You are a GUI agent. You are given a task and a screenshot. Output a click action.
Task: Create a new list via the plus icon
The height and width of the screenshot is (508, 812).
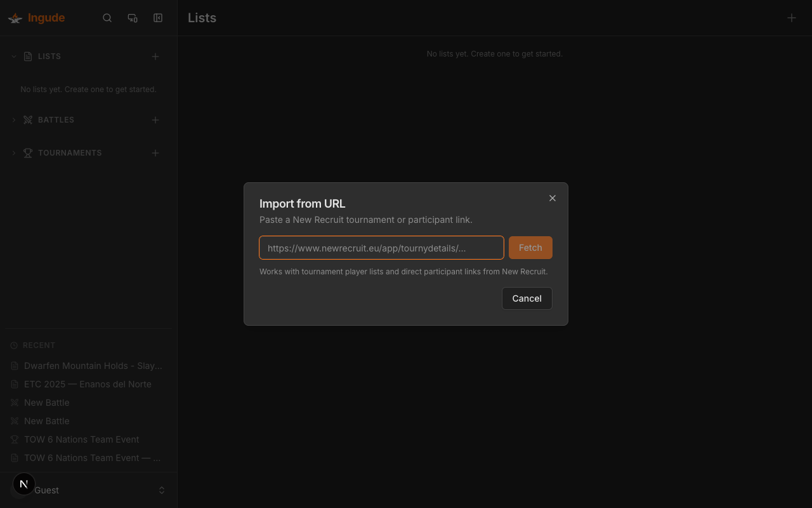tap(155, 57)
